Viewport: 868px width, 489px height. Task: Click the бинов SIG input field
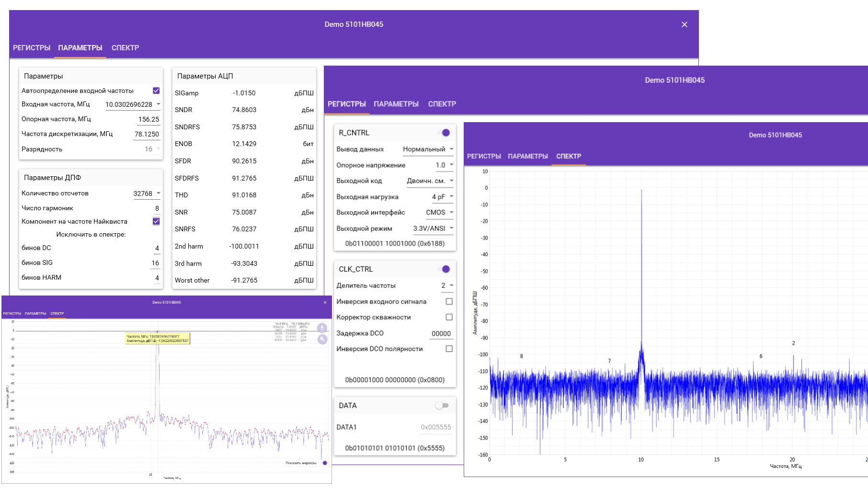click(x=155, y=263)
